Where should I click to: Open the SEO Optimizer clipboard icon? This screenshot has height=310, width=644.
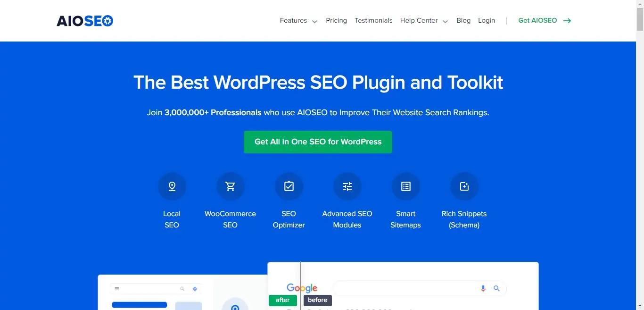289,186
